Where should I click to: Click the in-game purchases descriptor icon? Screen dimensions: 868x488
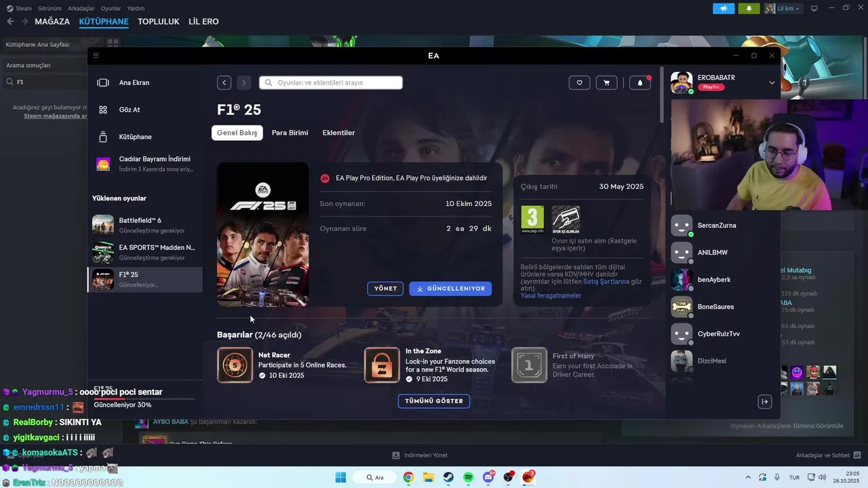(x=566, y=220)
